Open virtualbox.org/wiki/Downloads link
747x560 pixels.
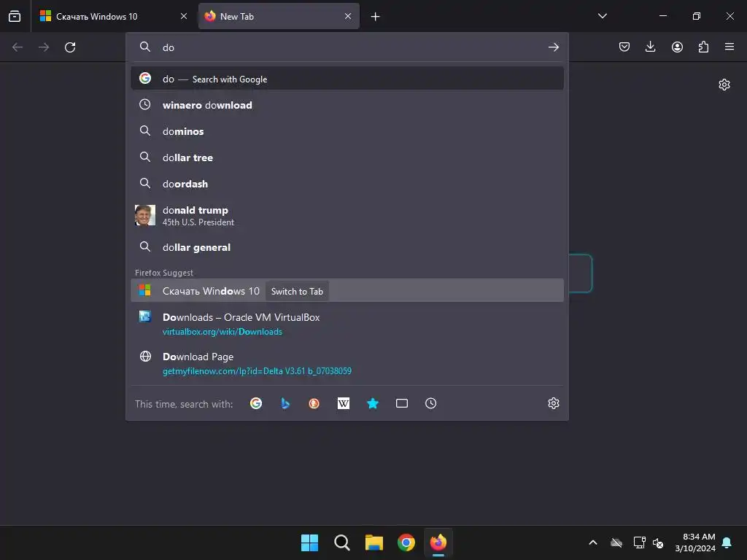point(222,332)
